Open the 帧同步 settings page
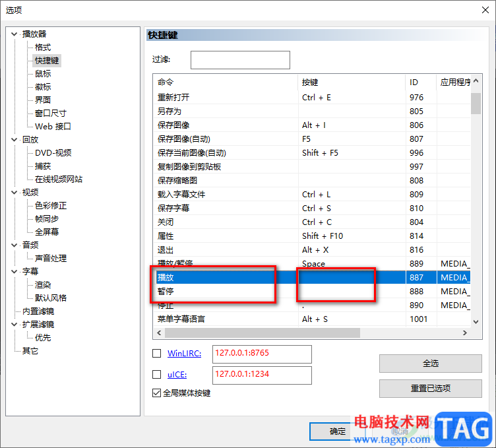Image resolution: width=496 pixels, height=448 pixels. (x=47, y=219)
